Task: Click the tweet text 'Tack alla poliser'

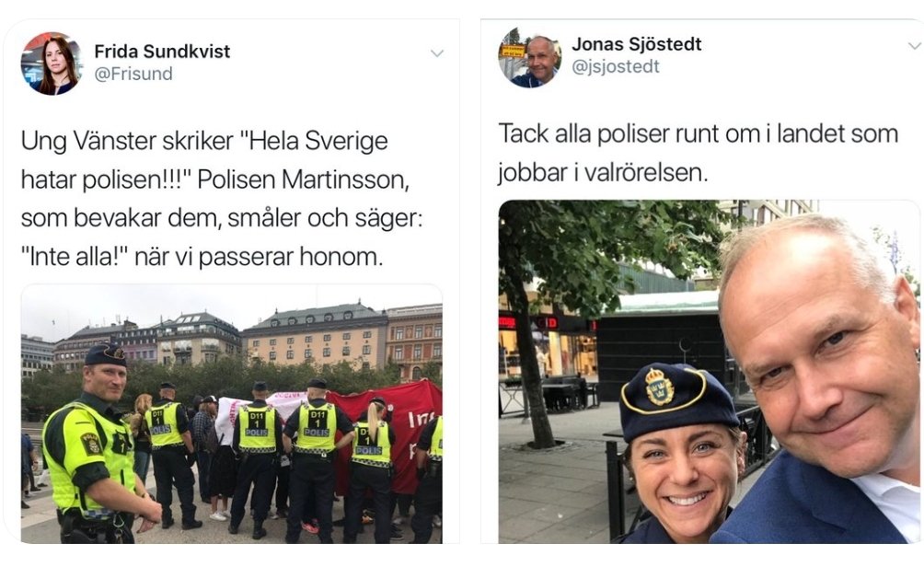Action: [698, 153]
